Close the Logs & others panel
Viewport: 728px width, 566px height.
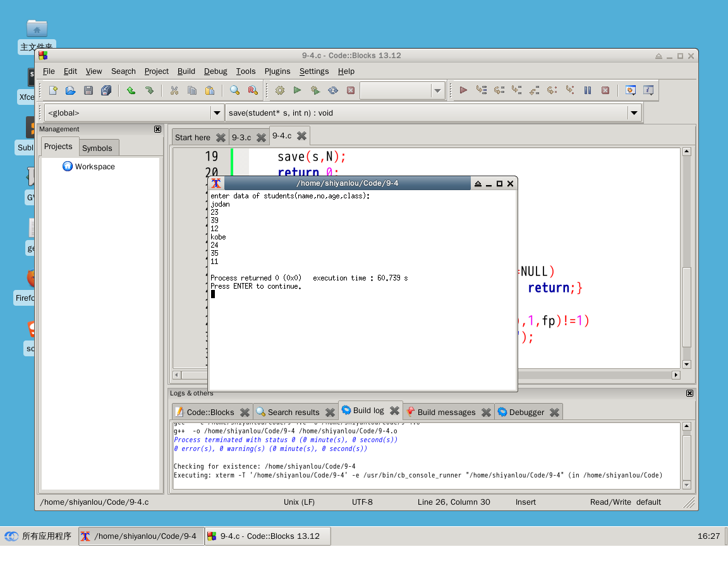tap(690, 394)
